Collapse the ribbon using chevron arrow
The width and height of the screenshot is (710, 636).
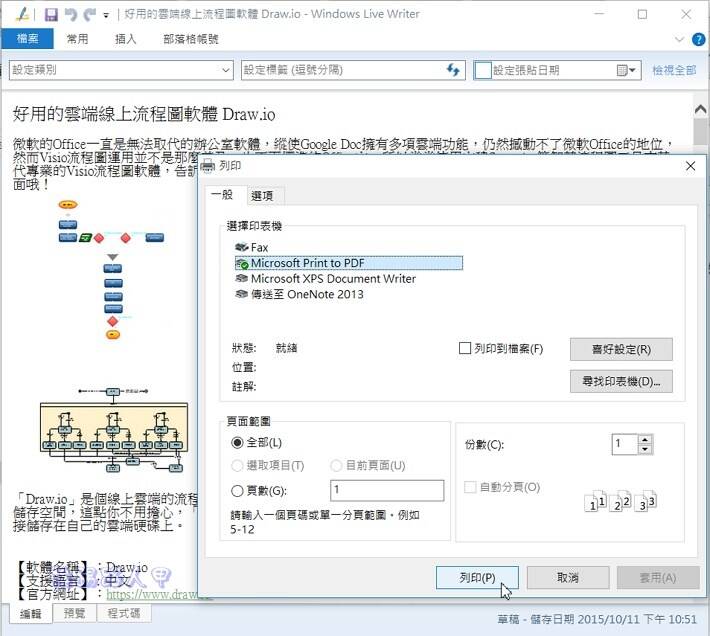pos(679,39)
